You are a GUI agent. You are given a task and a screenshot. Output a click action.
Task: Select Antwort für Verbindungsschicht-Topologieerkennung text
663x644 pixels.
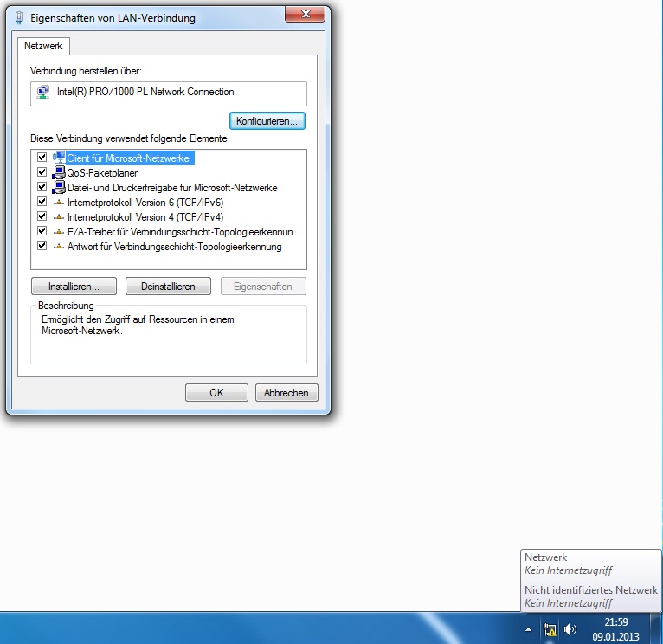175,247
